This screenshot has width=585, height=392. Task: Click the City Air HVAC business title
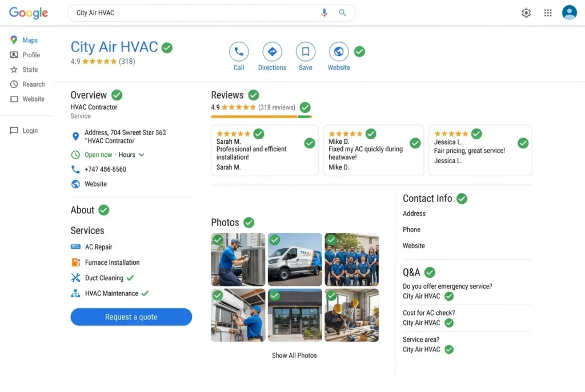[x=114, y=47]
